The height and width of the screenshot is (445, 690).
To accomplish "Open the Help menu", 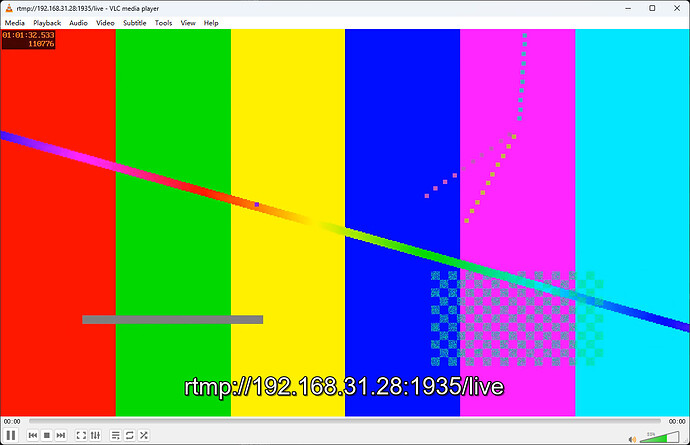I will [211, 23].
